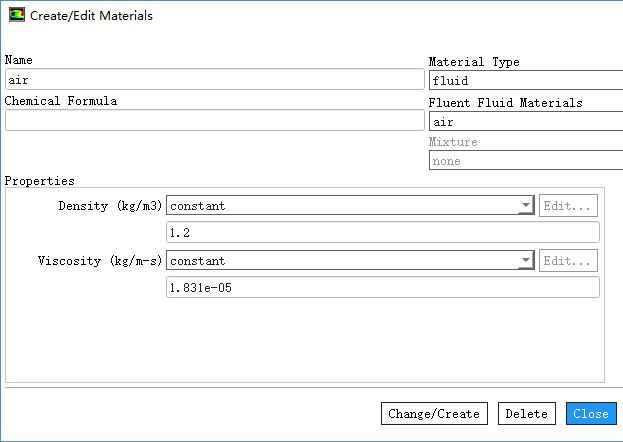Screen dimensions: 623x442
Task: Open the Material Type dropdown
Action: coord(525,81)
